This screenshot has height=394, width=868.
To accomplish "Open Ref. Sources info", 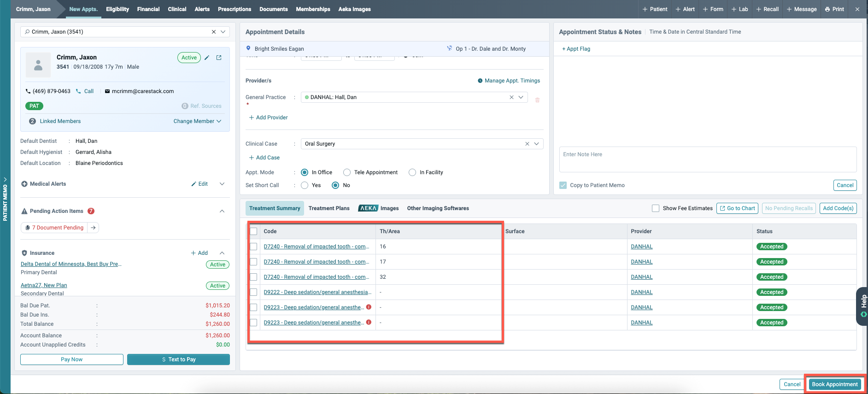I will coord(201,106).
